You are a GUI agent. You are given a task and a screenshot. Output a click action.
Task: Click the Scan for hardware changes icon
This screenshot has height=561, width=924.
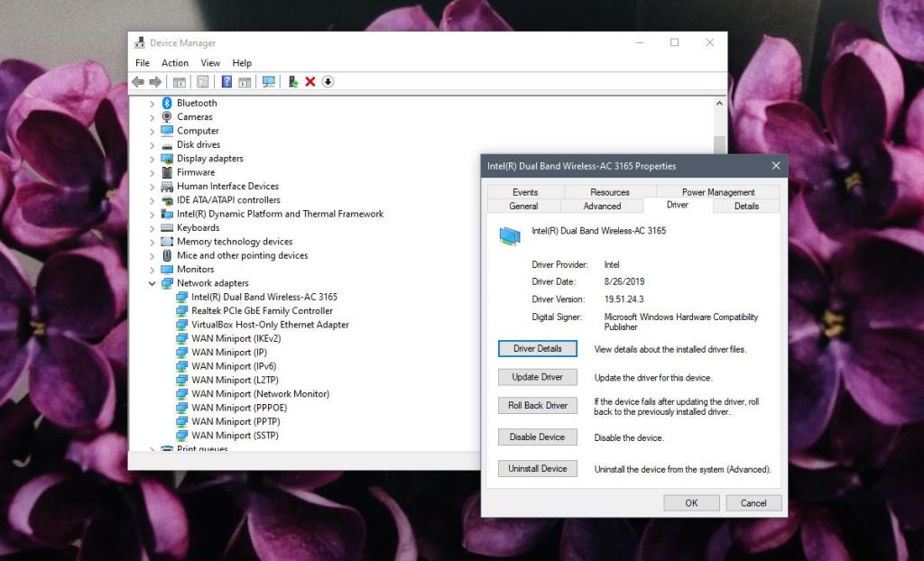(268, 81)
